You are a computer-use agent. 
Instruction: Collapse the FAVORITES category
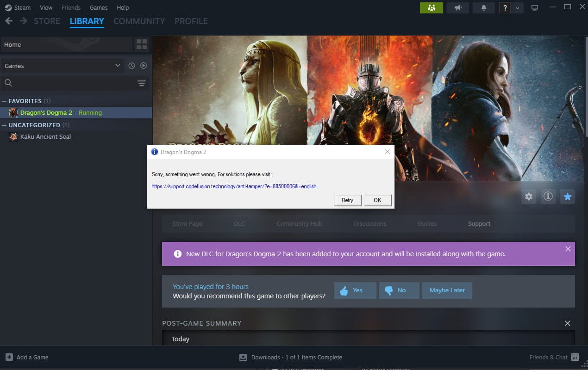tap(5, 101)
